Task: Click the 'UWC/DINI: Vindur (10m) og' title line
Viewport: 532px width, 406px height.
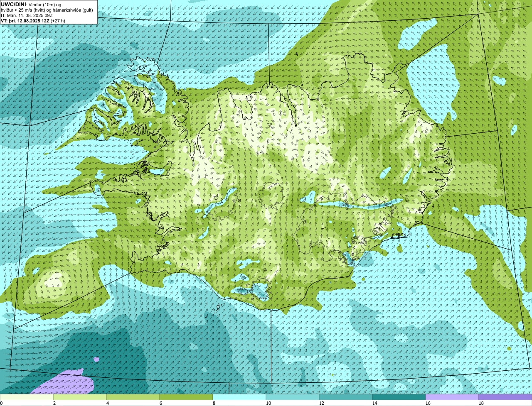Action: click(x=31, y=4)
